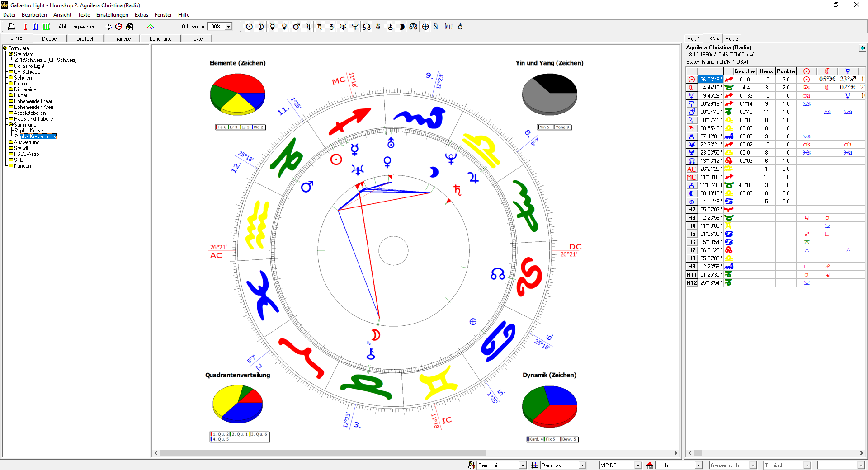The width and height of the screenshot is (868, 470).
Task: Toggle the Neptune symbol button
Action: [x=343, y=27]
